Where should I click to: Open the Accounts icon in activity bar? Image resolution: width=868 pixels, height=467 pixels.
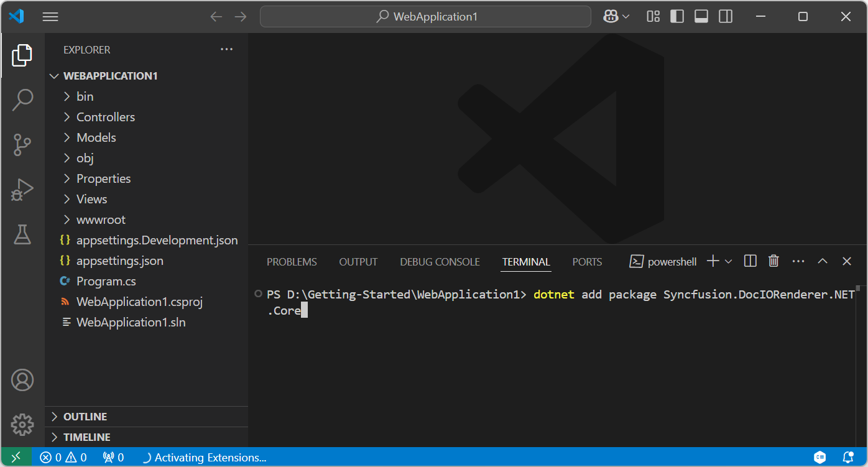22,380
